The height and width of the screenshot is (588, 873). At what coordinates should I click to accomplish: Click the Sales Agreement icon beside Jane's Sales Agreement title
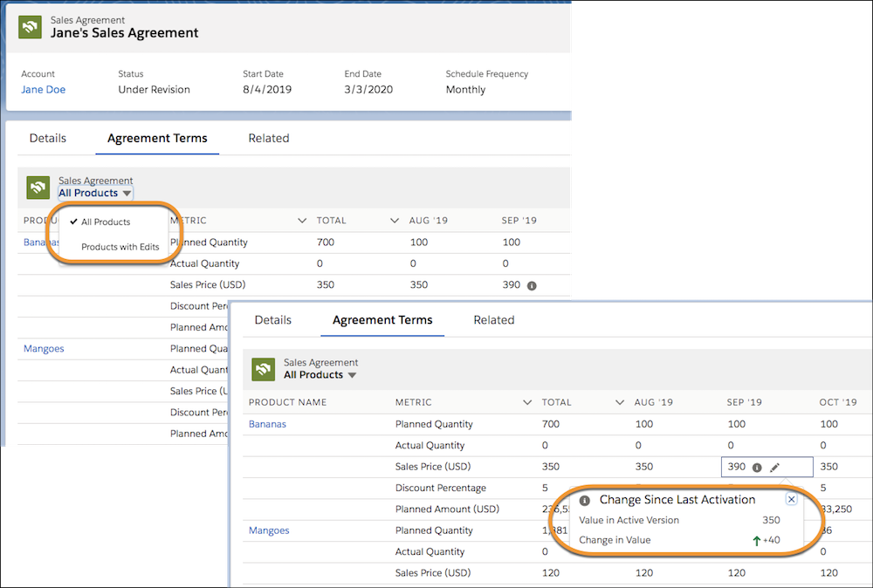tap(30, 26)
